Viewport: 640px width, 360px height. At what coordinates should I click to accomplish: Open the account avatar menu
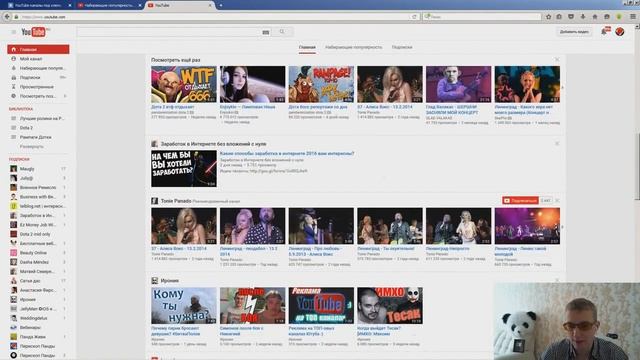620,32
